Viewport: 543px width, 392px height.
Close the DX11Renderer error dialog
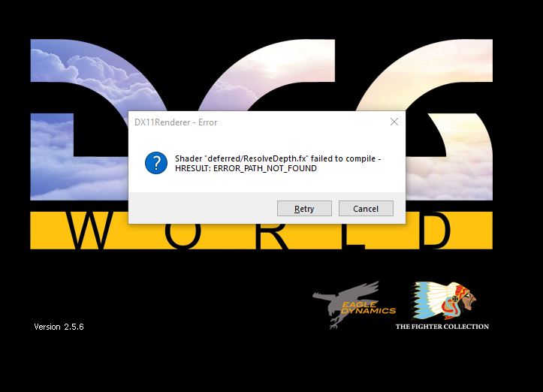coord(394,122)
